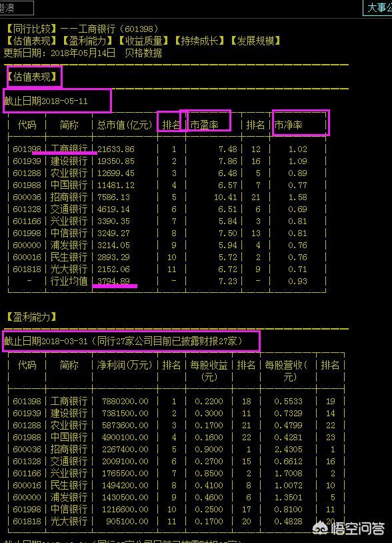Click the 市盈率 column header
This screenshot has height=543, width=392.
(x=205, y=125)
